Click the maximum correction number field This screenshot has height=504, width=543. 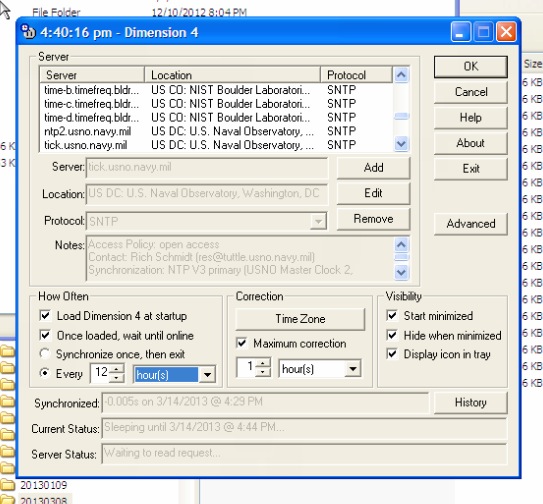tap(246, 367)
